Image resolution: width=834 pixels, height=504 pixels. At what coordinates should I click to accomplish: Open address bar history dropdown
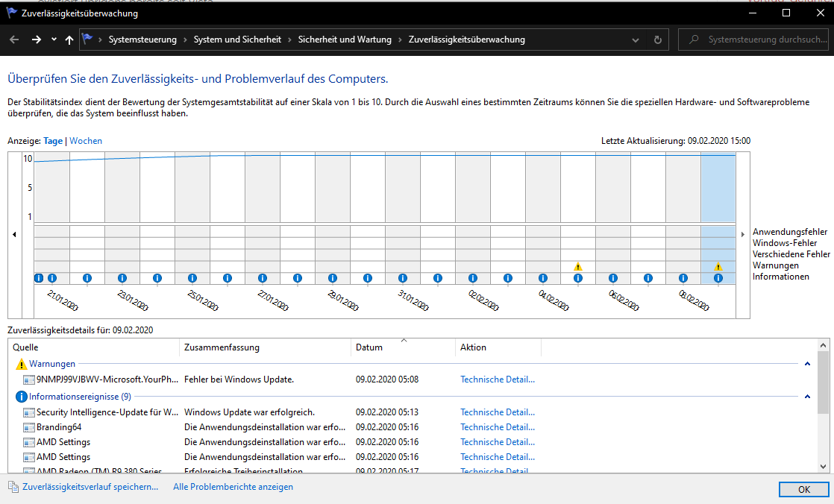pos(636,40)
